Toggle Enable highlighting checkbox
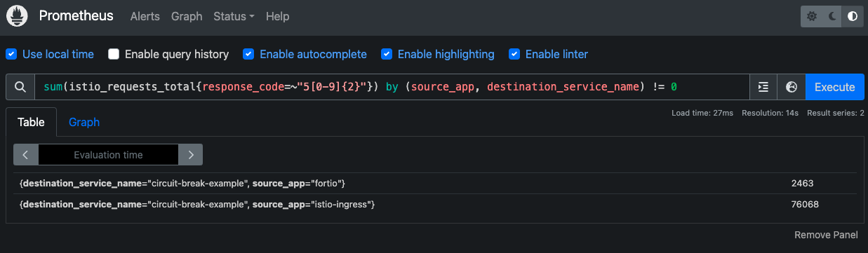Image resolution: width=868 pixels, height=253 pixels. point(387,54)
